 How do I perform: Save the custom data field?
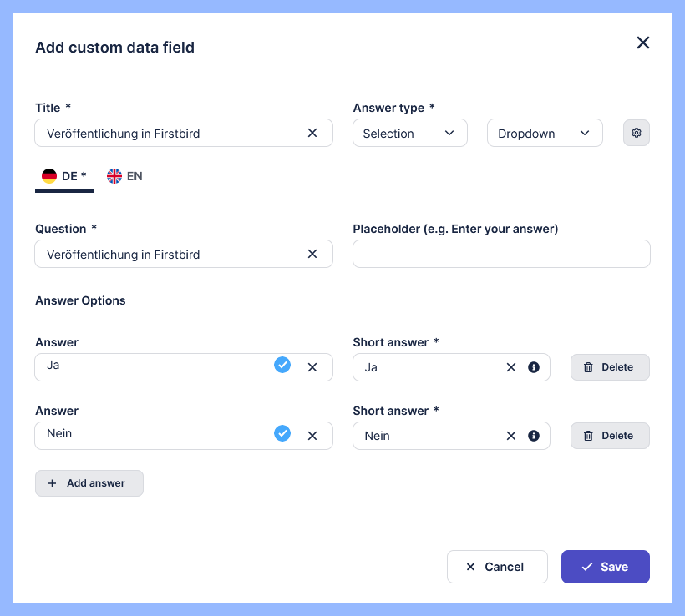(x=605, y=567)
